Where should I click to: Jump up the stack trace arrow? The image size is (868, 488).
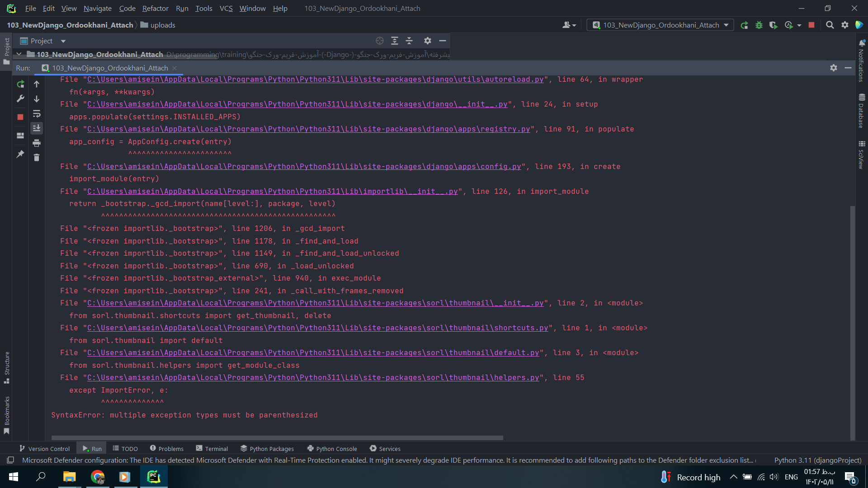(37, 84)
